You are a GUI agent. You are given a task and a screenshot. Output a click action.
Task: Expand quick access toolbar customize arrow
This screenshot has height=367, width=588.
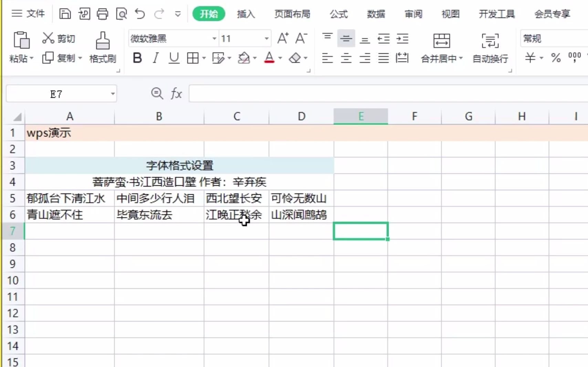(178, 14)
